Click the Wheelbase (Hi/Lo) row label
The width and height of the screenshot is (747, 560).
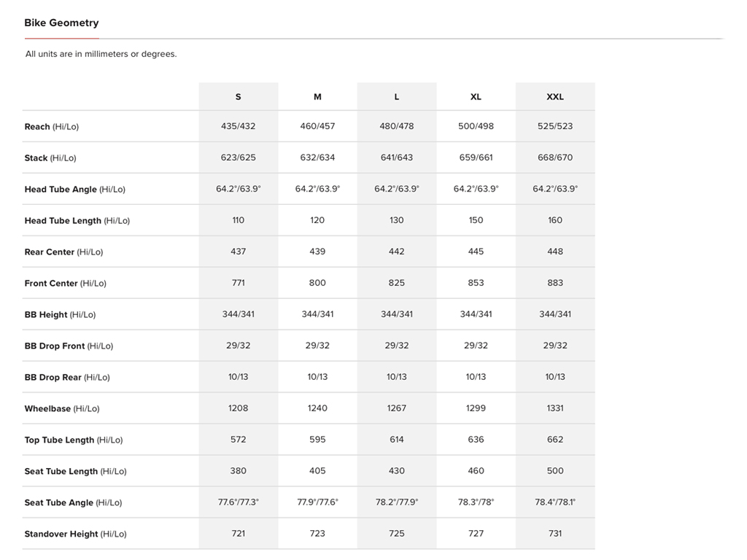pos(62,409)
